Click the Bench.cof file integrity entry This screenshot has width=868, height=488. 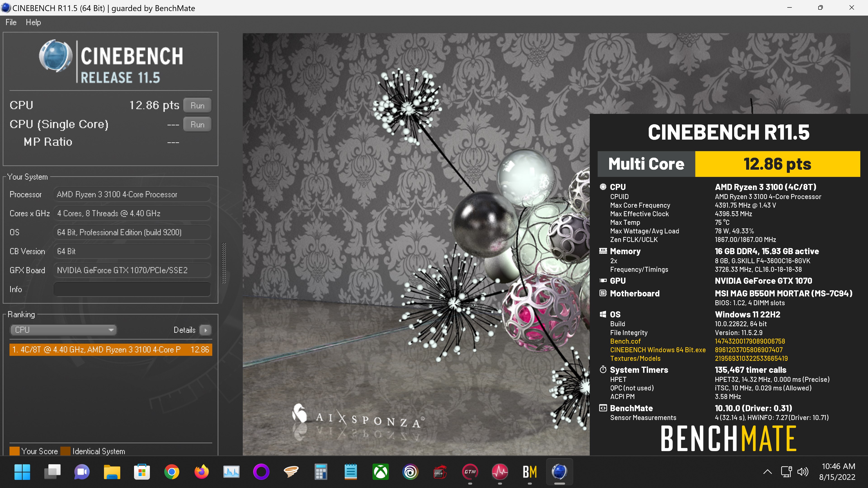(x=625, y=341)
